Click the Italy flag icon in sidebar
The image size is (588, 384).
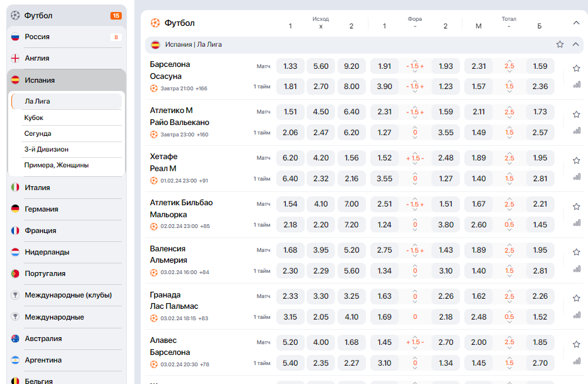[x=15, y=188]
